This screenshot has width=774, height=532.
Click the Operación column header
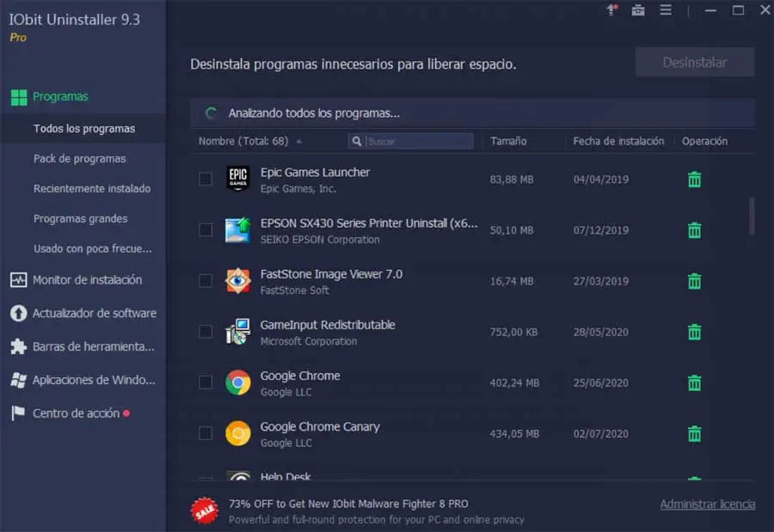(x=704, y=141)
